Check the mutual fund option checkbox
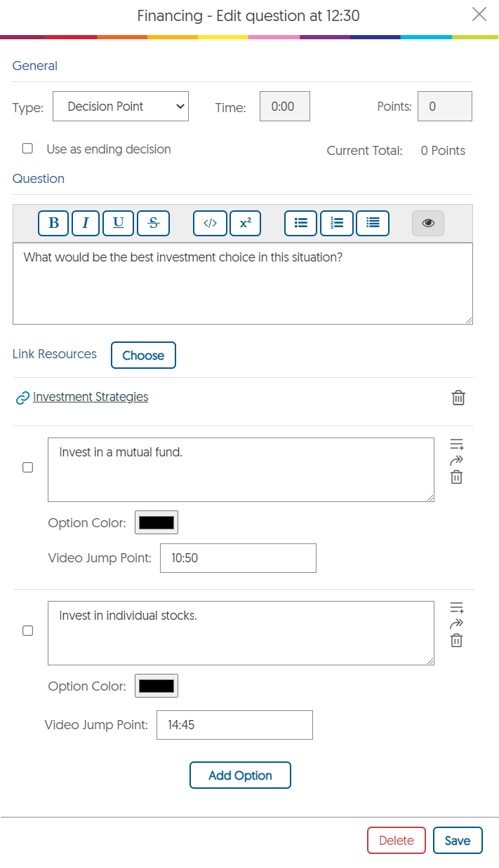Screen dimensions: 499x868 (27, 468)
